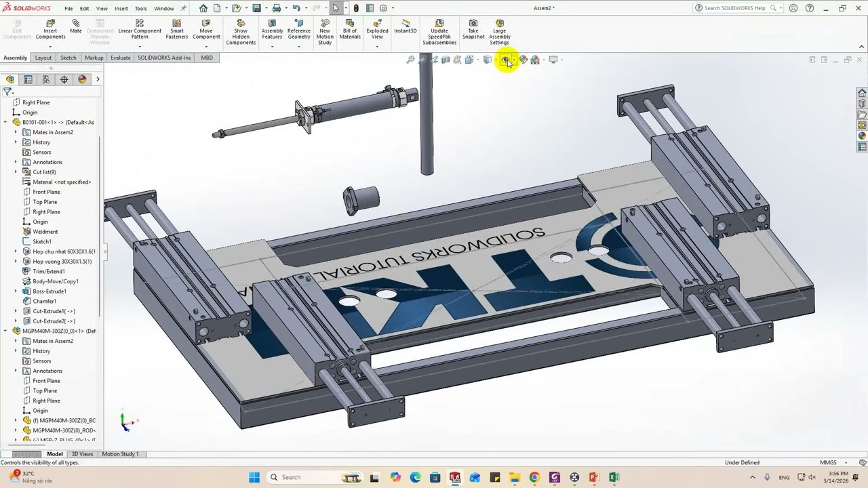868x488 pixels.
Task: Open the View Settings monitor icon
Action: pos(553,60)
